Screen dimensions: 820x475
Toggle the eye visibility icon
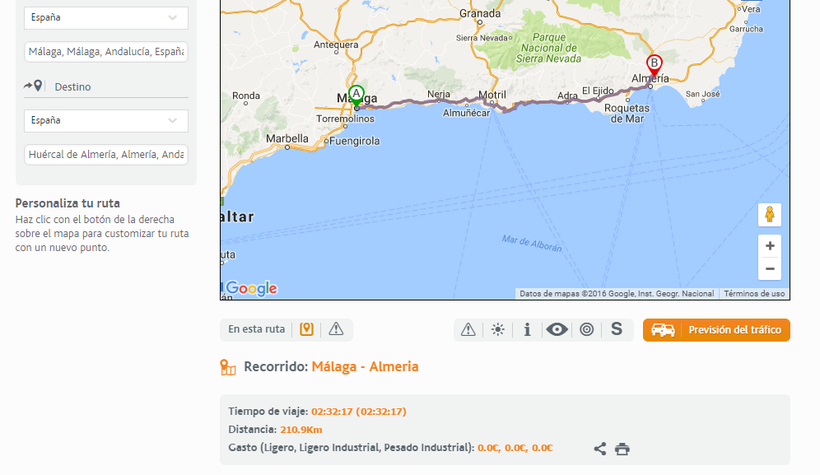(x=557, y=329)
